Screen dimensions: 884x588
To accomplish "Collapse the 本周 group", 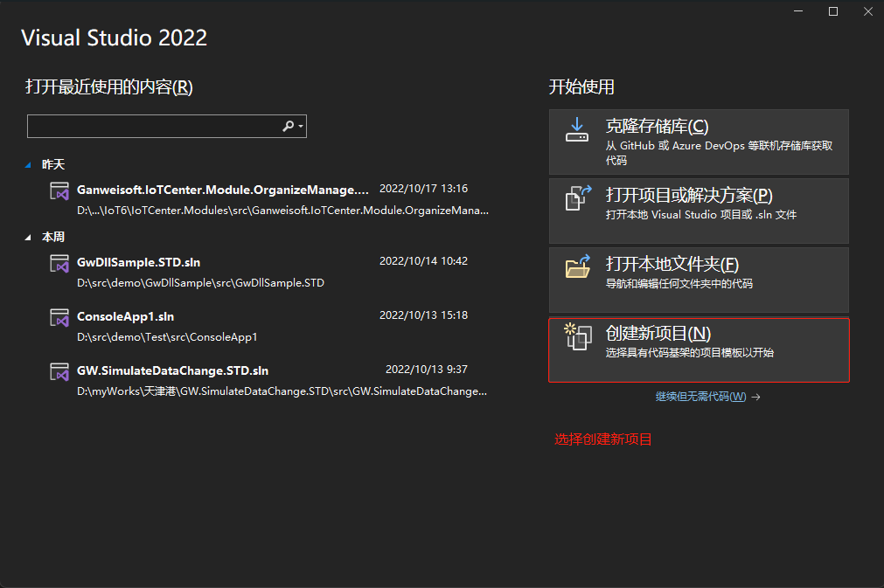I will 28,238.
